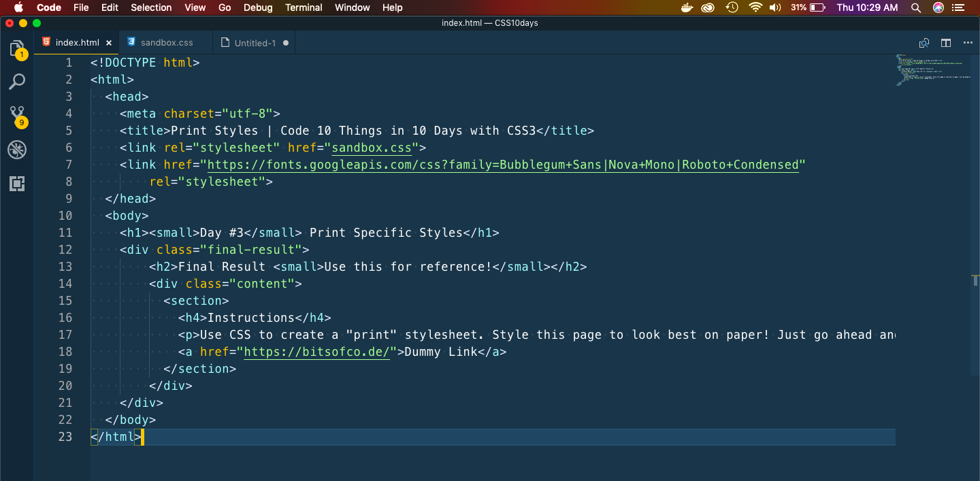Open the Go menu

(225, 7)
